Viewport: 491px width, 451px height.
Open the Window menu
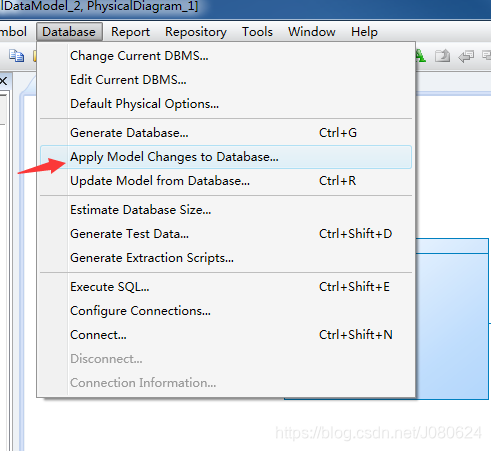coord(312,32)
